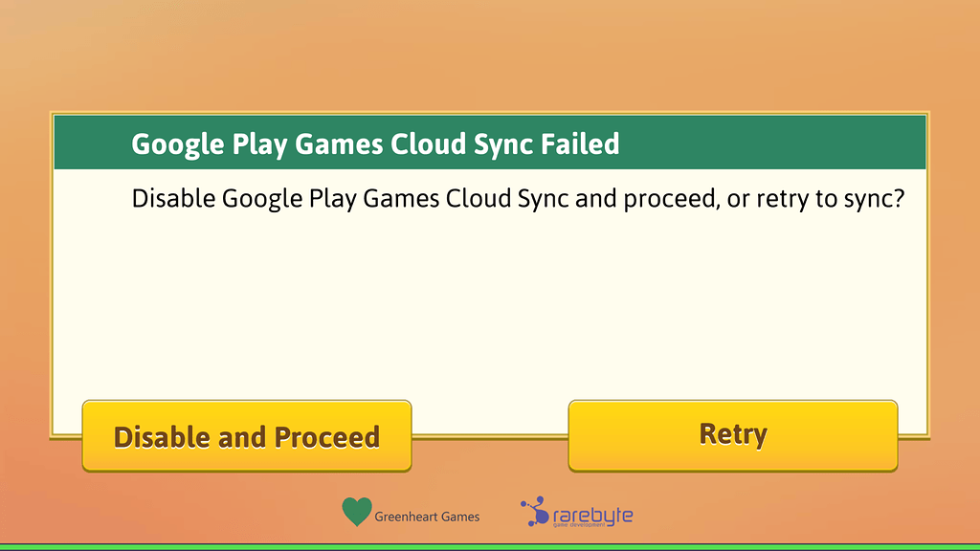Click the rarebyte molecule logo icon
The height and width of the screenshot is (551, 980).
pyautogui.click(x=535, y=512)
